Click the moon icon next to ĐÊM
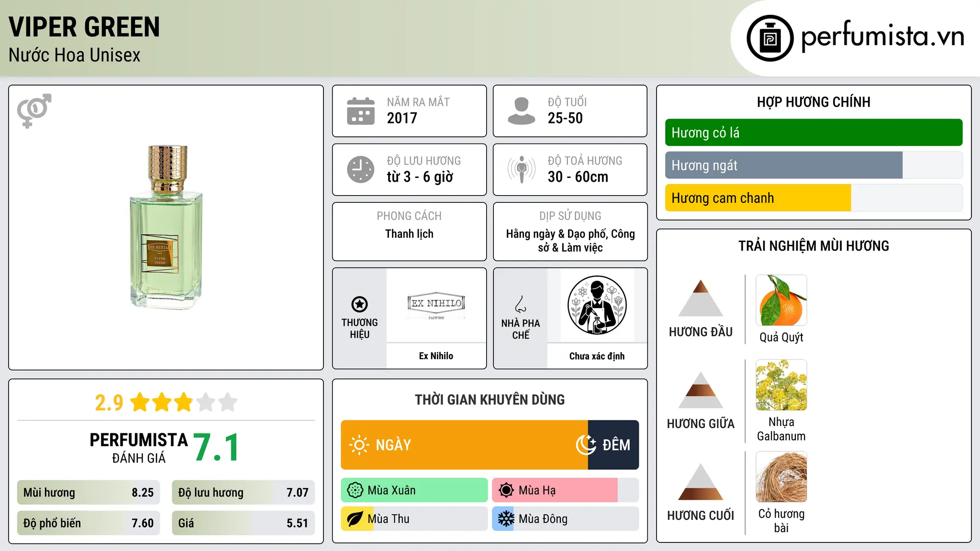The height and width of the screenshot is (551, 980). click(586, 445)
